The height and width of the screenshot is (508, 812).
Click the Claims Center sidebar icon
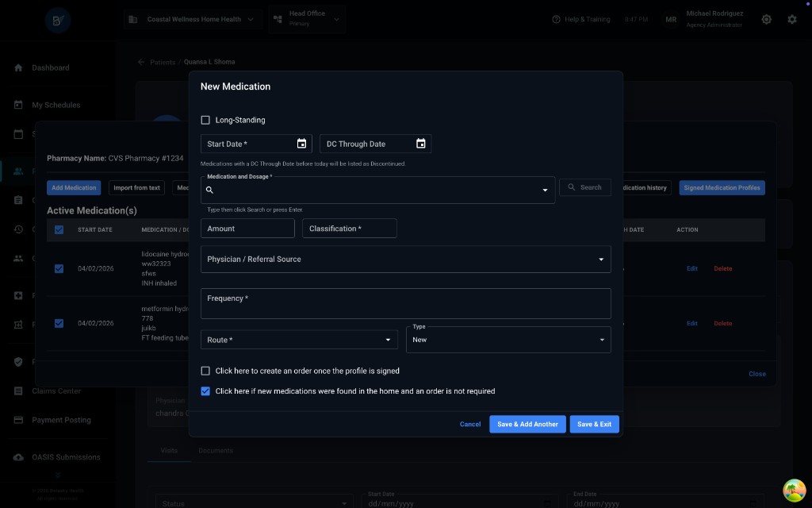click(18, 391)
